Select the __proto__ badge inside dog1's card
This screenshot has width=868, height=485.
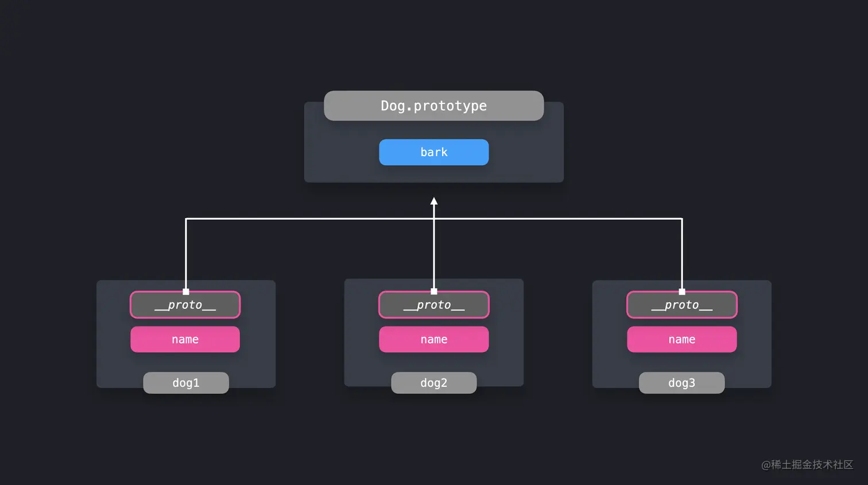click(x=185, y=305)
